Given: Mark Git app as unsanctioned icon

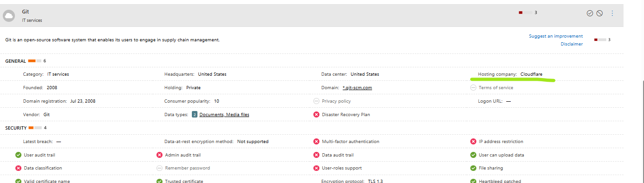Looking at the screenshot, I should [x=600, y=13].
